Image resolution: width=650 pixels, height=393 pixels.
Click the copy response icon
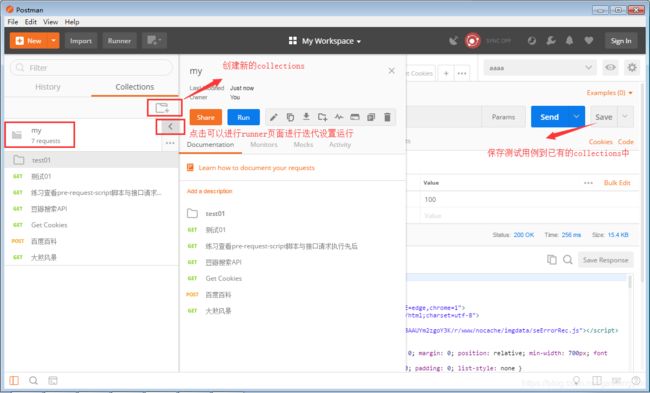(x=551, y=260)
